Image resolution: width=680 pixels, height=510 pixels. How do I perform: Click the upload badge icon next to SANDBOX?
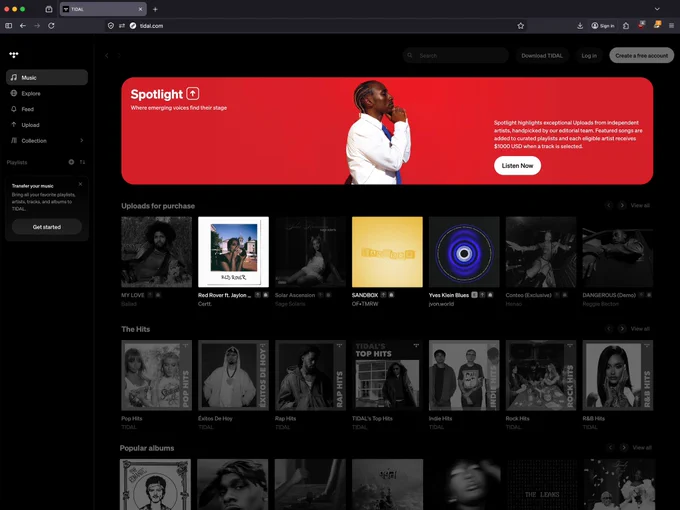point(383,295)
